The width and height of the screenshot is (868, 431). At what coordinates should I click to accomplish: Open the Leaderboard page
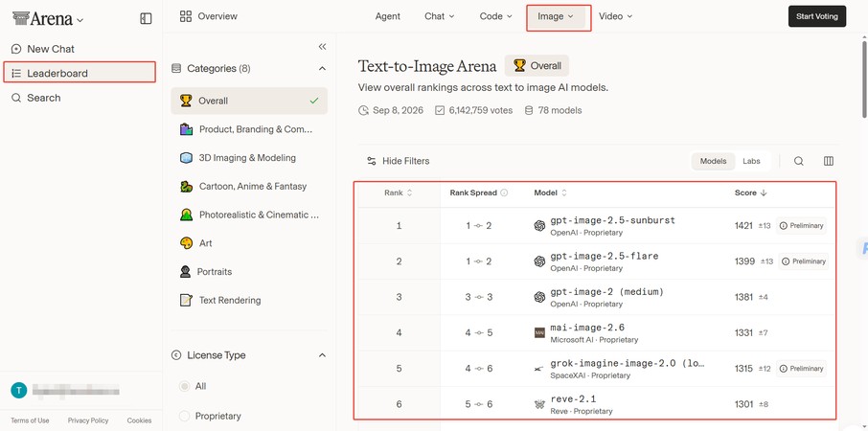point(80,73)
